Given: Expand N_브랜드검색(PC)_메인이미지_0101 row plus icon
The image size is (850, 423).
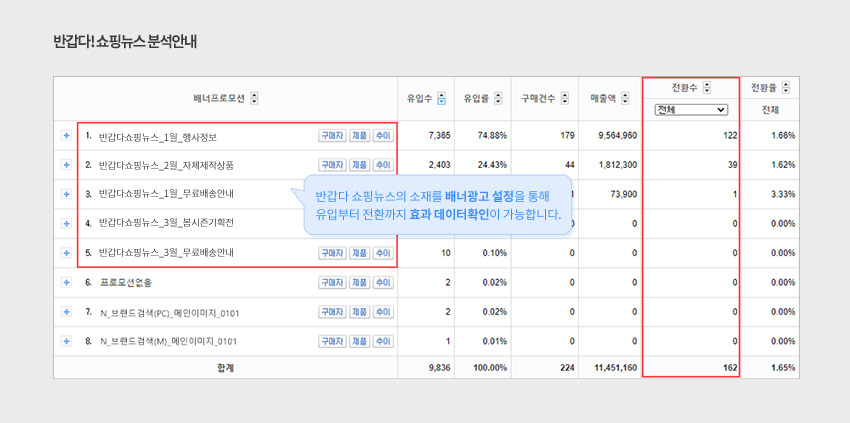Looking at the screenshot, I should [x=66, y=312].
